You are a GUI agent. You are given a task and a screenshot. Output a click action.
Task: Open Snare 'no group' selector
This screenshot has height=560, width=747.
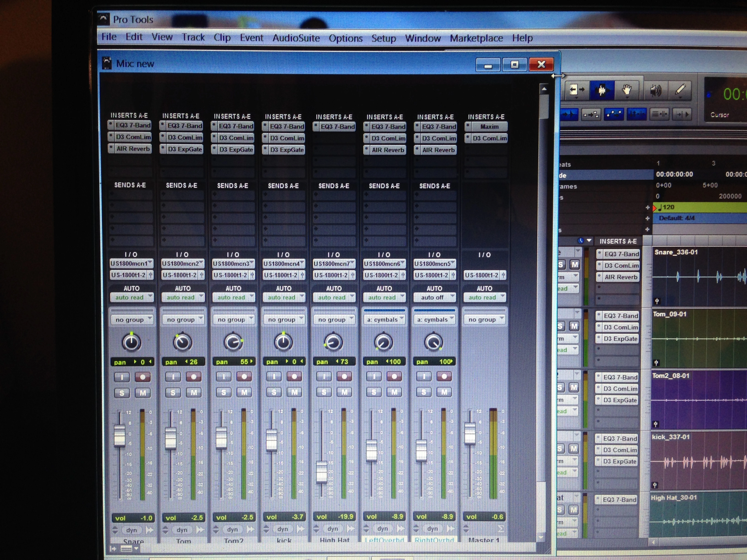(132, 320)
